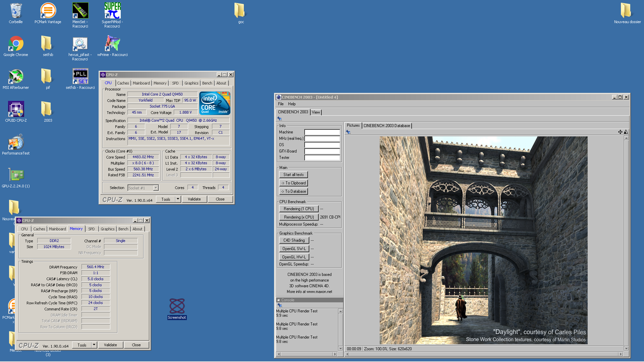Run C4D Shading graphics benchmark
The image size is (644, 362).
[x=294, y=240]
